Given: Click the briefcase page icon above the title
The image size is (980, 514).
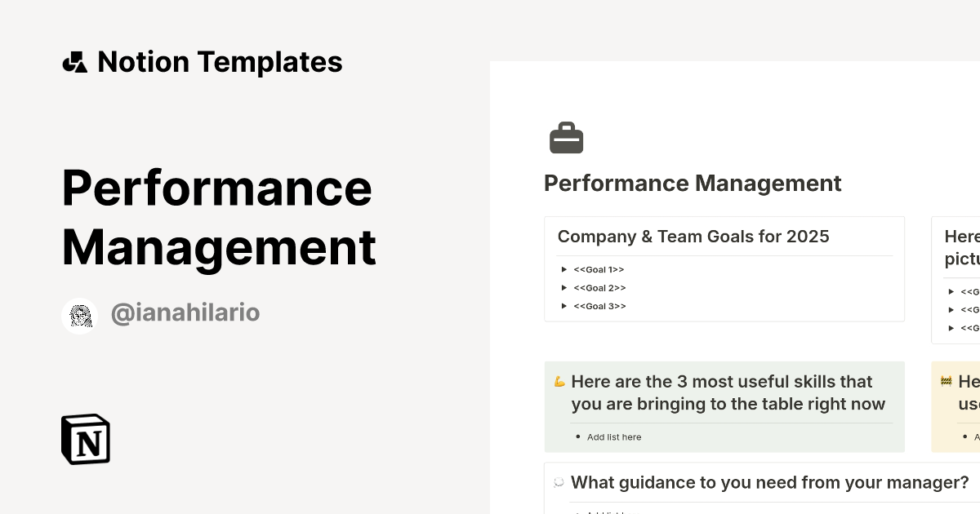Looking at the screenshot, I should tap(567, 137).
